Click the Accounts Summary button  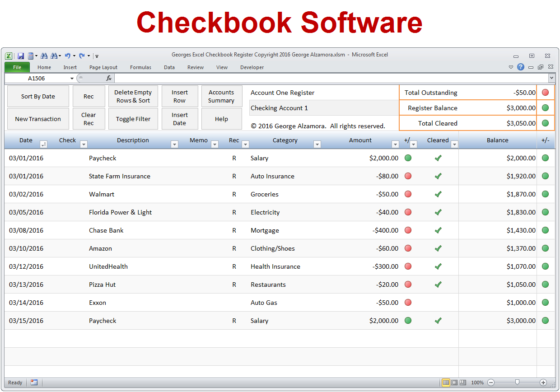pos(222,96)
